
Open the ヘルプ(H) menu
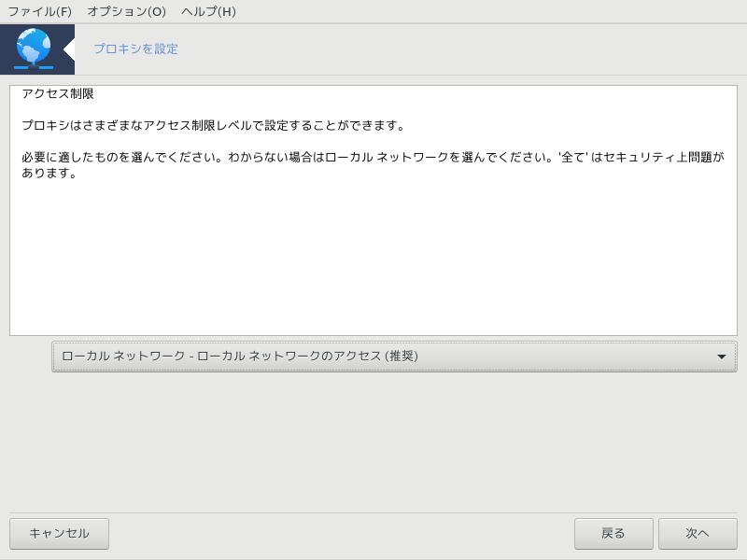pos(208,11)
